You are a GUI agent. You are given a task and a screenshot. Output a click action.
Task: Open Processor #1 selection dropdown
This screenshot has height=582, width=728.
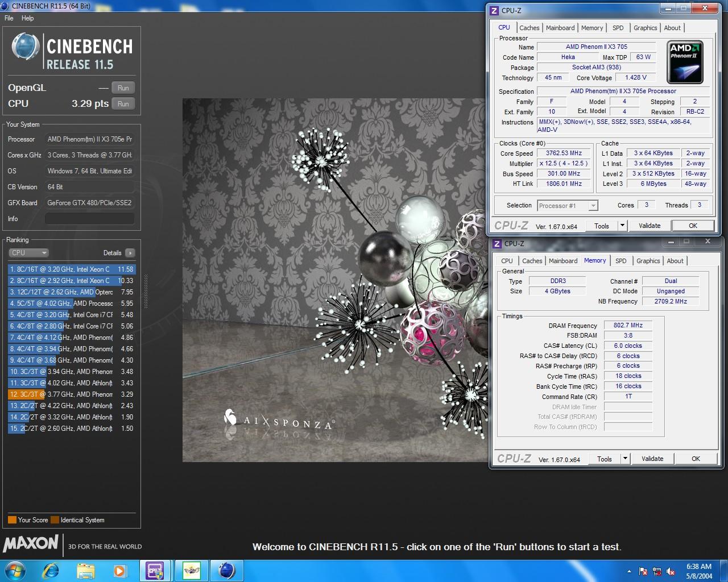(568, 206)
